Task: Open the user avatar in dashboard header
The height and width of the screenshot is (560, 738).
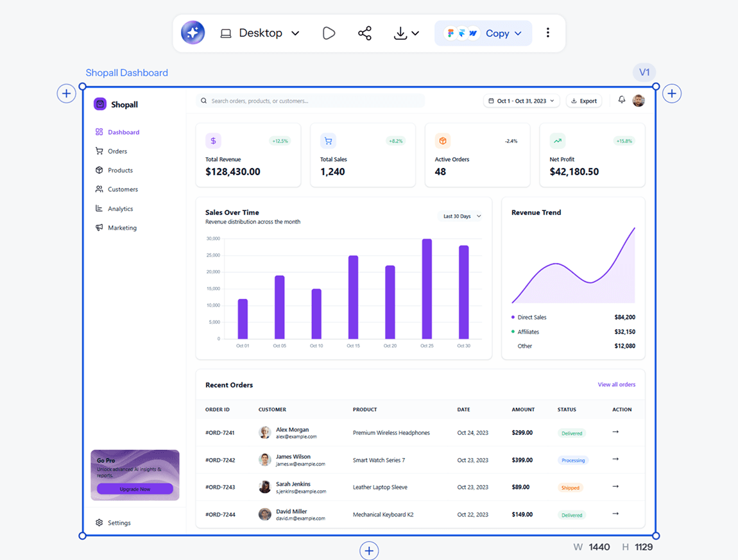Action: 639,100
